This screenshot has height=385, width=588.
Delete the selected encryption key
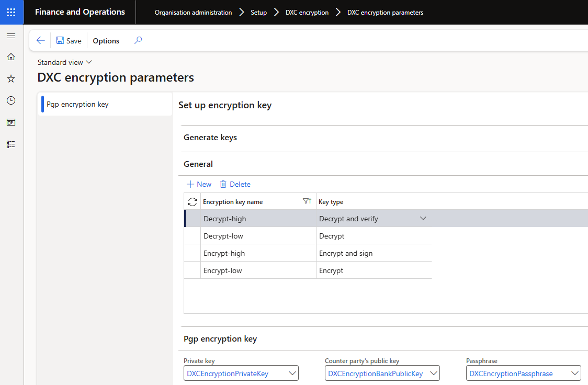(x=235, y=184)
